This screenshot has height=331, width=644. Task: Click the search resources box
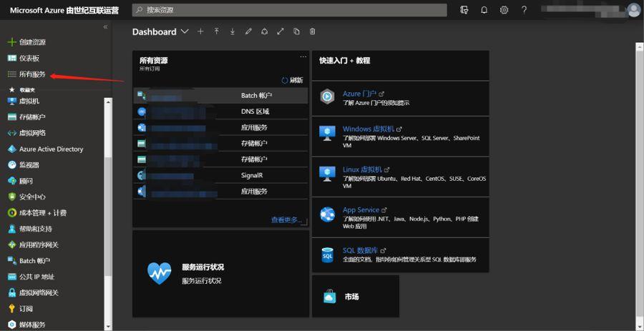coord(289,10)
